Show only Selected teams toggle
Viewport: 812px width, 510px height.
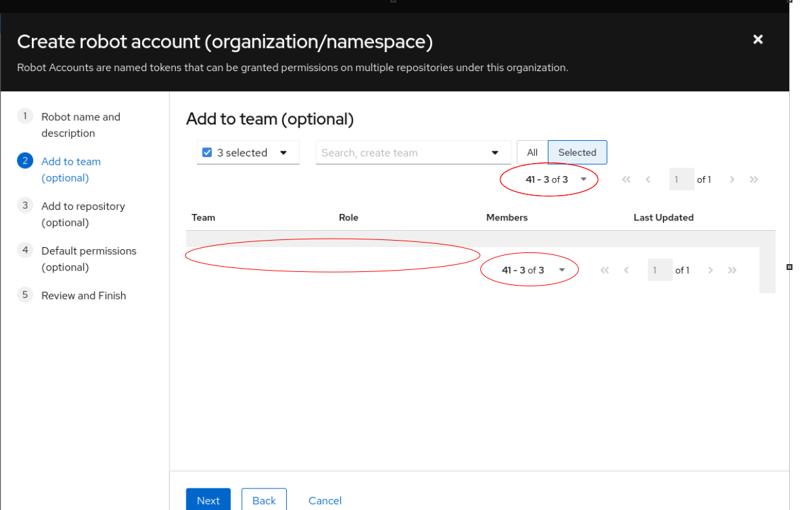[x=577, y=153]
